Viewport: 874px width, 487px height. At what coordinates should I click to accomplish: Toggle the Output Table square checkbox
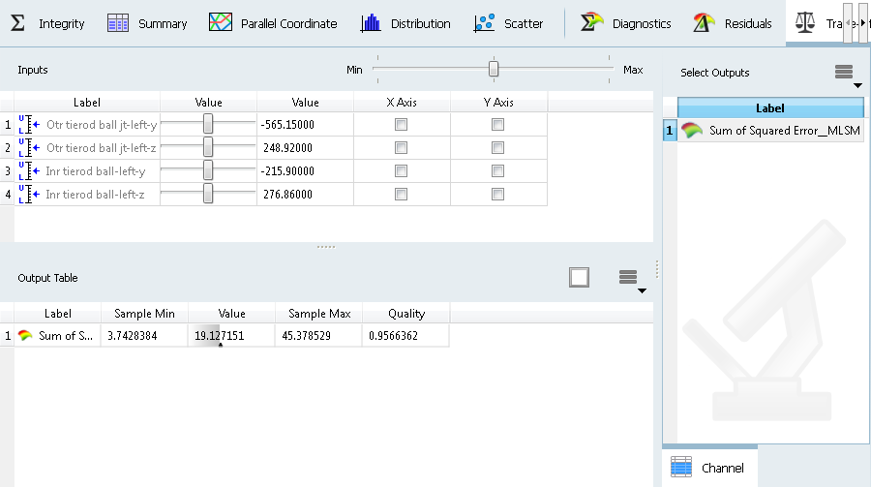tap(579, 277)
